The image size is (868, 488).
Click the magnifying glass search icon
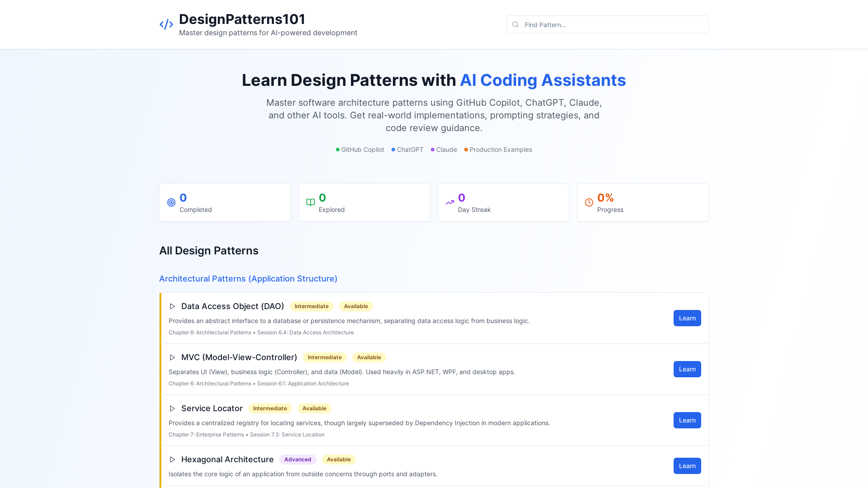[515, 24]
